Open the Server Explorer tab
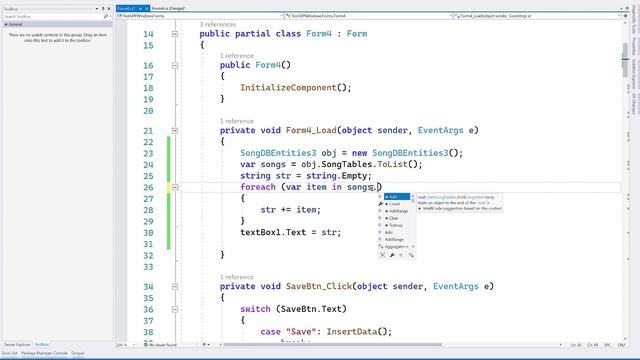The width and height of the screenshot is (640, 360). pyautogui.click(x=17, y=345)
